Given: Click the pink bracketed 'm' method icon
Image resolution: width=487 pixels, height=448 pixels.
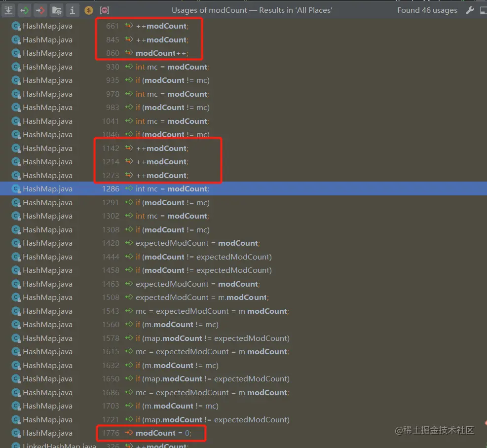Looking at the screenshot, I should coord(105,10).
